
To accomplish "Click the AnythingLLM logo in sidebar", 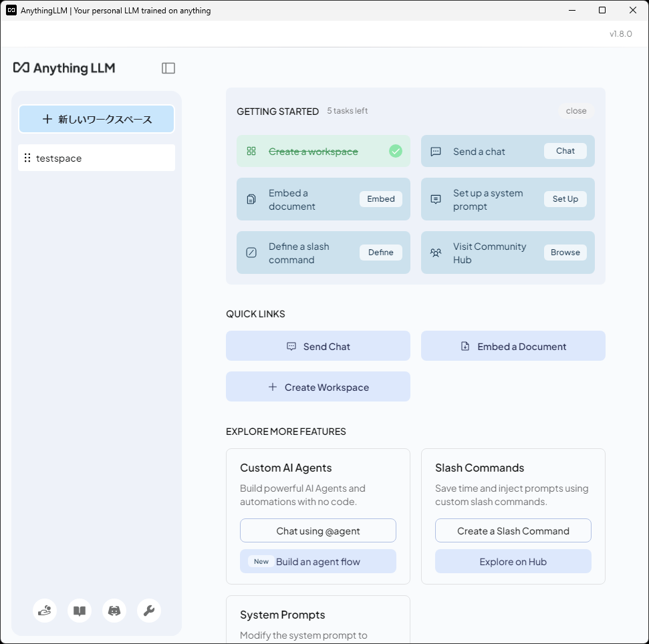I will click(x=64, y=68).
